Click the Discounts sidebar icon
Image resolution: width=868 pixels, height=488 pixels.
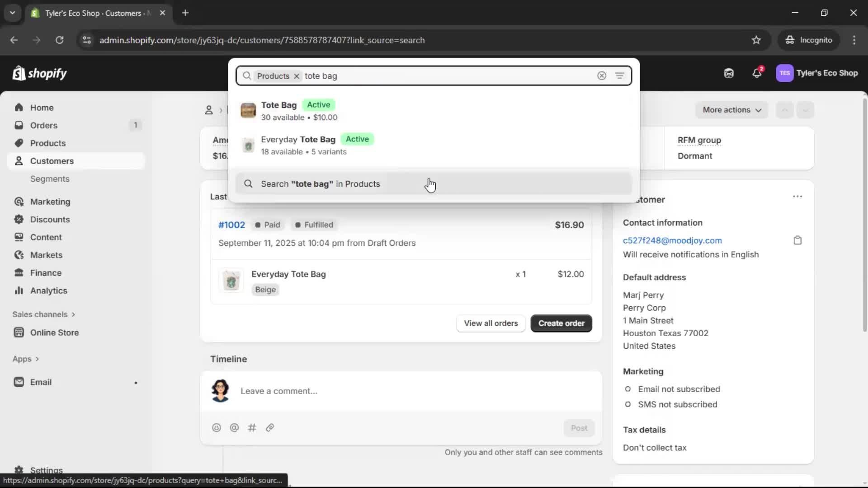[19, 219]
